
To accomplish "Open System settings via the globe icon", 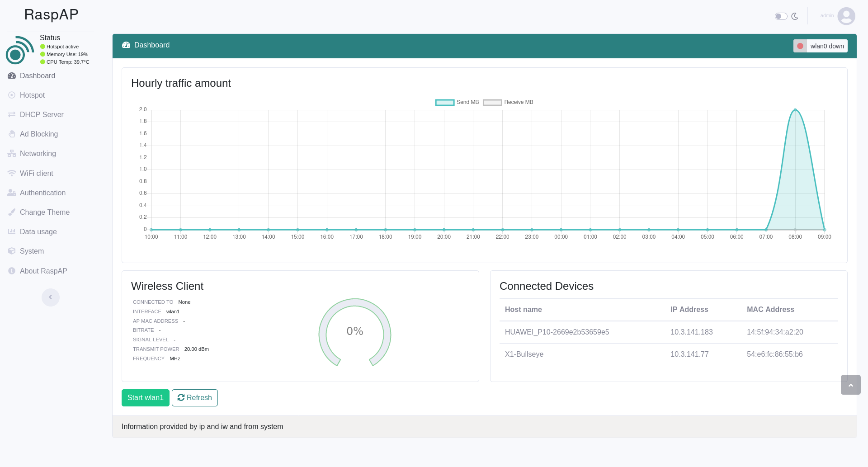I will (11, 251).
